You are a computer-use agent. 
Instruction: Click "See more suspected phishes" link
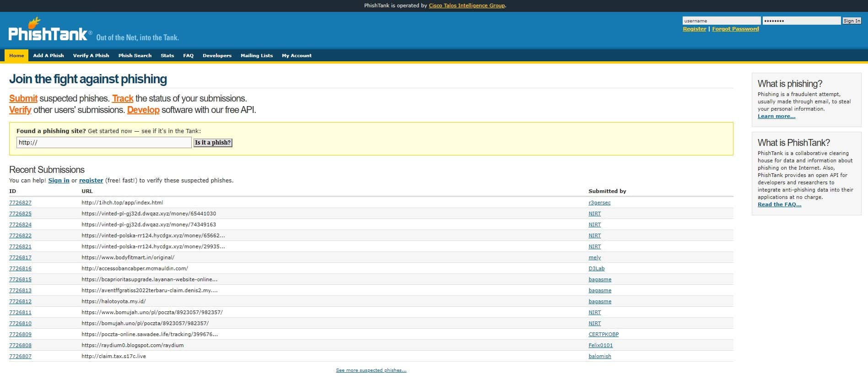coord(371,370)
